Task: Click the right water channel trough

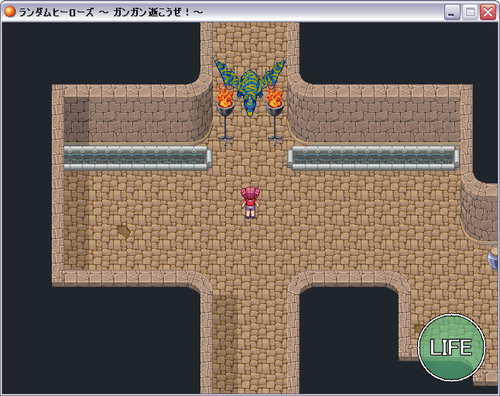Action: click(x=373, y=158)
